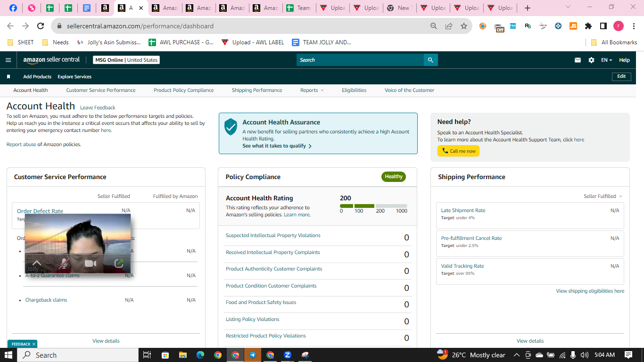This screenshot has width=644, height=362.
Task: Open the Late Shipment Rate link
Action: pos(463,210)
